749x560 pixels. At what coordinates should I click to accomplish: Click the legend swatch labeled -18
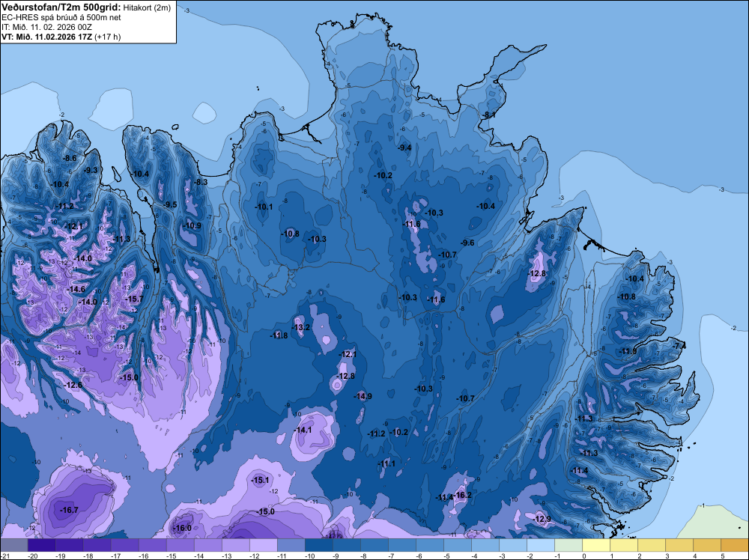(97, 545)
